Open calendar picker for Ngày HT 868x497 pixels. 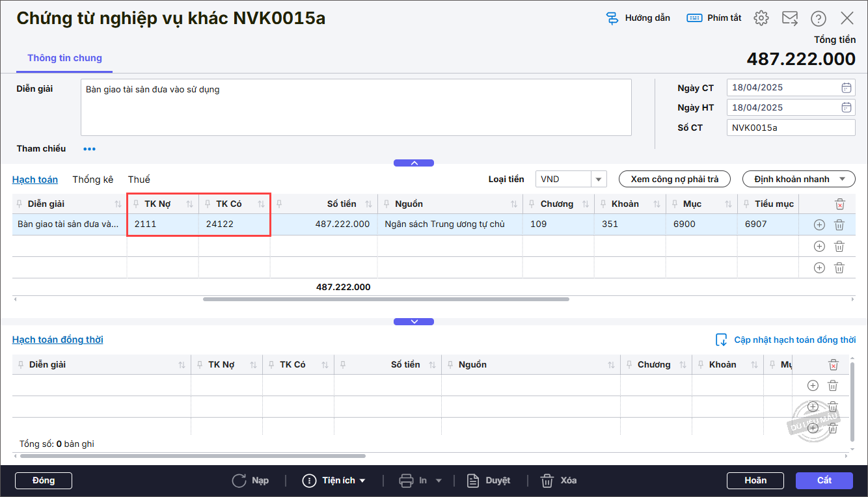(846, 107)
